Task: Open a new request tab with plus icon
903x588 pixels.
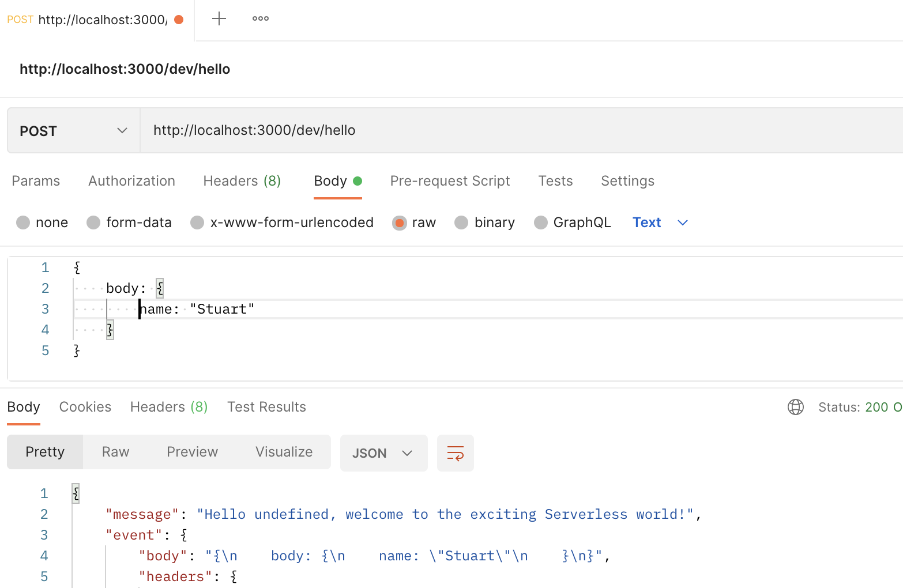Action: point(219,19)
